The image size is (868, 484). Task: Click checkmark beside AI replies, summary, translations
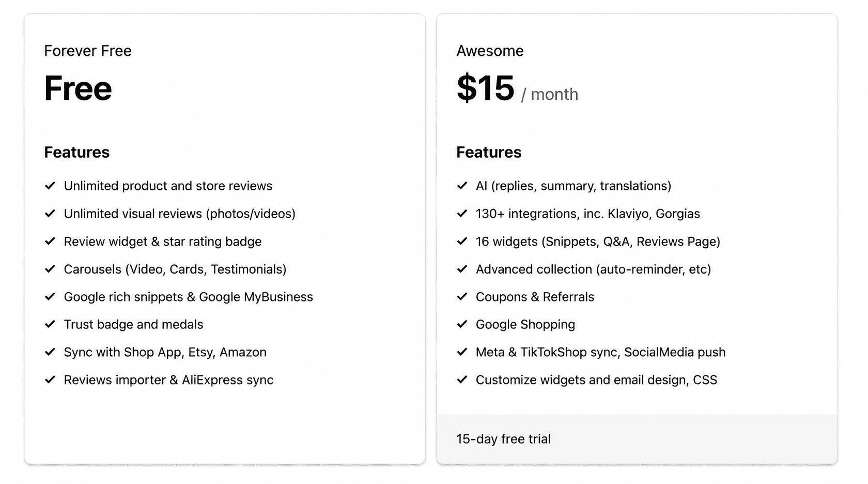click(462, 186)
